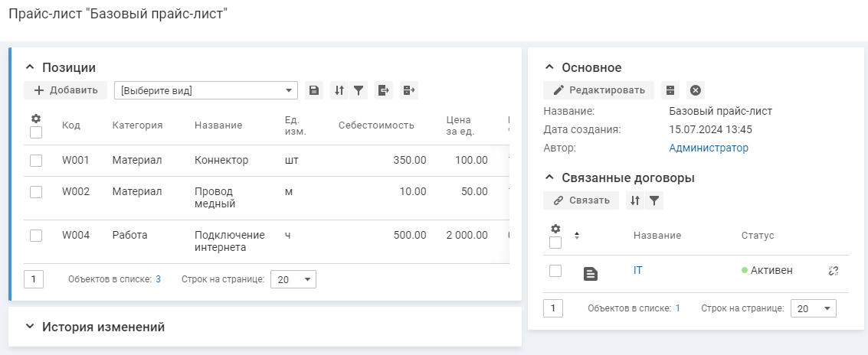Viewport: 868px width, 355px height.
Task: Click the Редактировать button
Action: click(598, 90)
